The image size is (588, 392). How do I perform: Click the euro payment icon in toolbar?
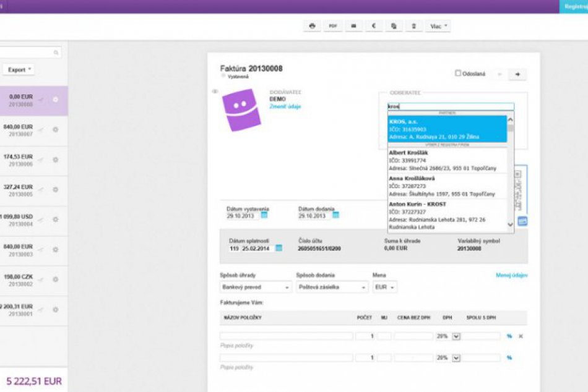(373, 26)
